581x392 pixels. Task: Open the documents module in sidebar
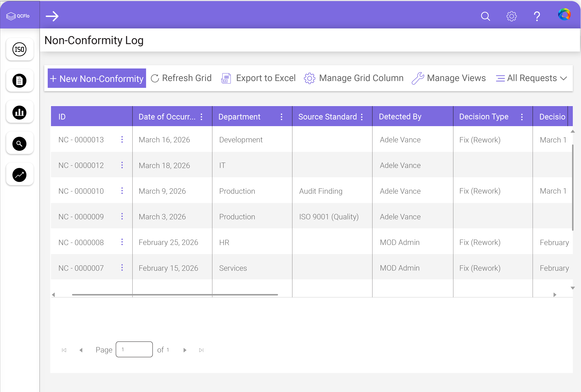click(x=20, y=81)
